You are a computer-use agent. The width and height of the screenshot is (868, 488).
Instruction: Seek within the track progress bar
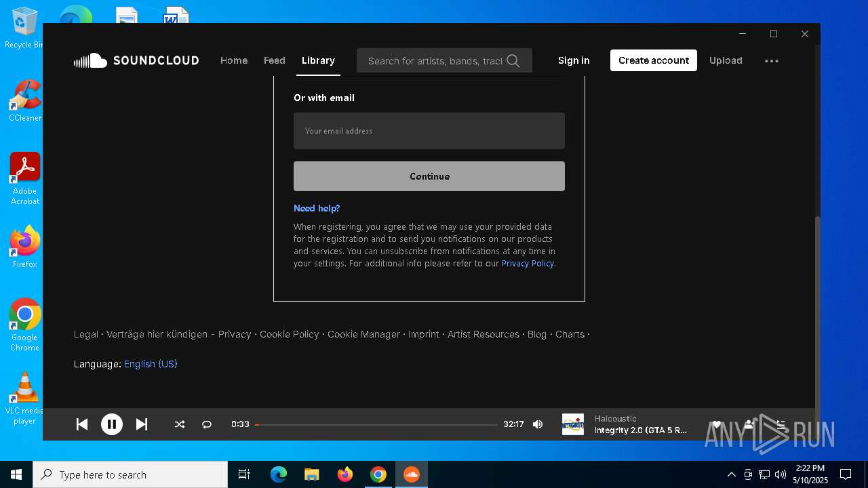click(376, 424)
